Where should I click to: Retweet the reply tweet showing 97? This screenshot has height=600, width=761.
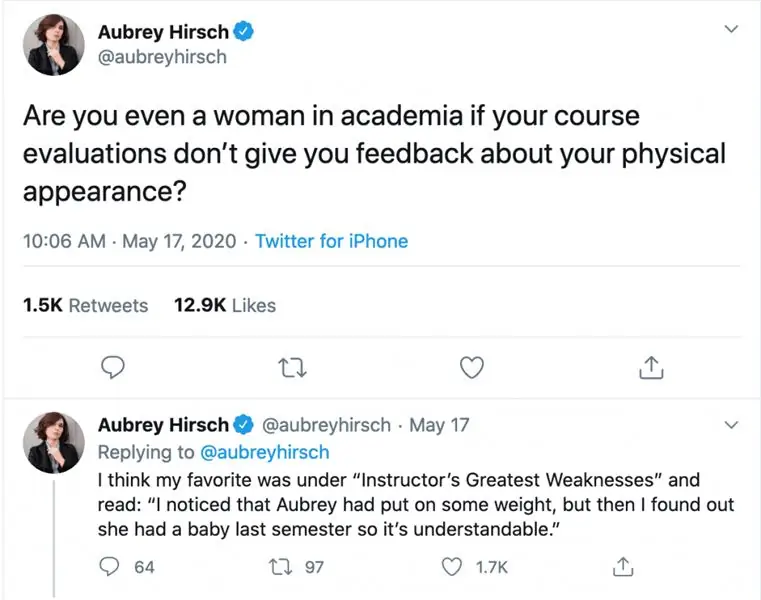(280, 567)
